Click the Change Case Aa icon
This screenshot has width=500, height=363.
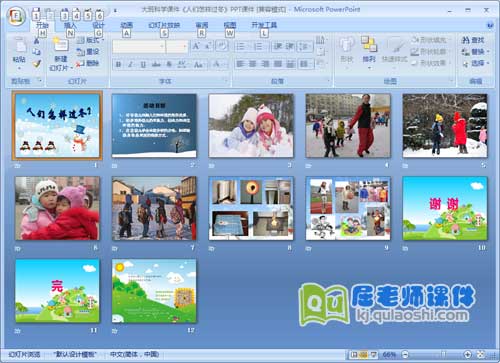(x=199, y=64)
